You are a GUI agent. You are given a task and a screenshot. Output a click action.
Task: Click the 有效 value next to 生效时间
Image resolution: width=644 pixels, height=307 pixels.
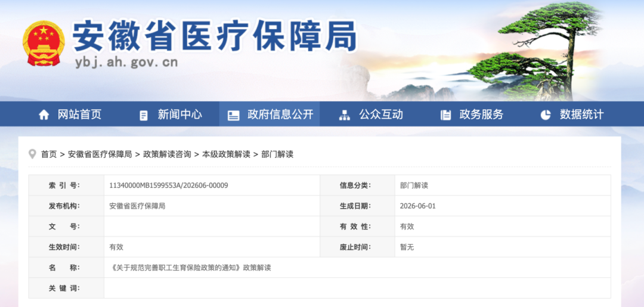click(x=116, y=247)
